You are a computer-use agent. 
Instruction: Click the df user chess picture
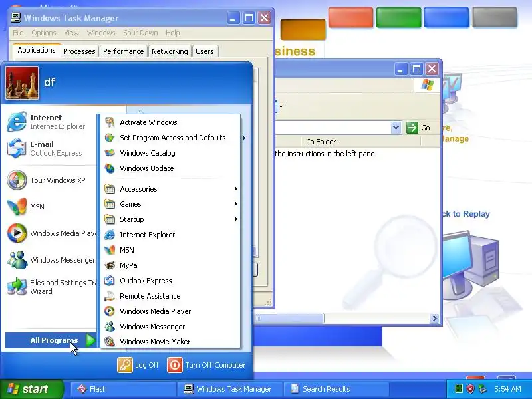[x=22, y=82]
